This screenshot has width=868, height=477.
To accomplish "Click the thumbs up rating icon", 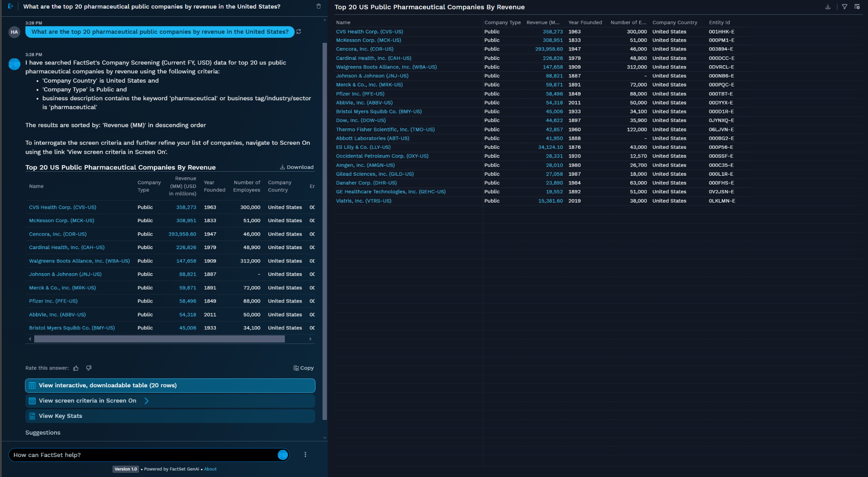I will coord(76,368).
